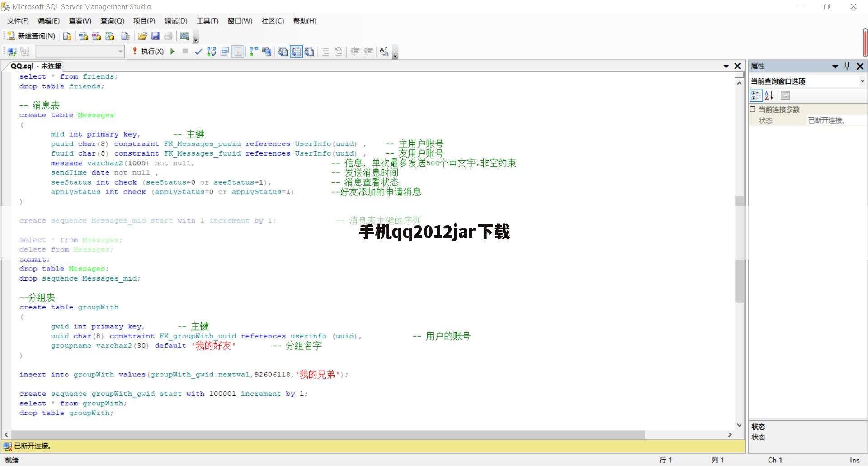Open the 查询(Q) menu

[112, 21]
